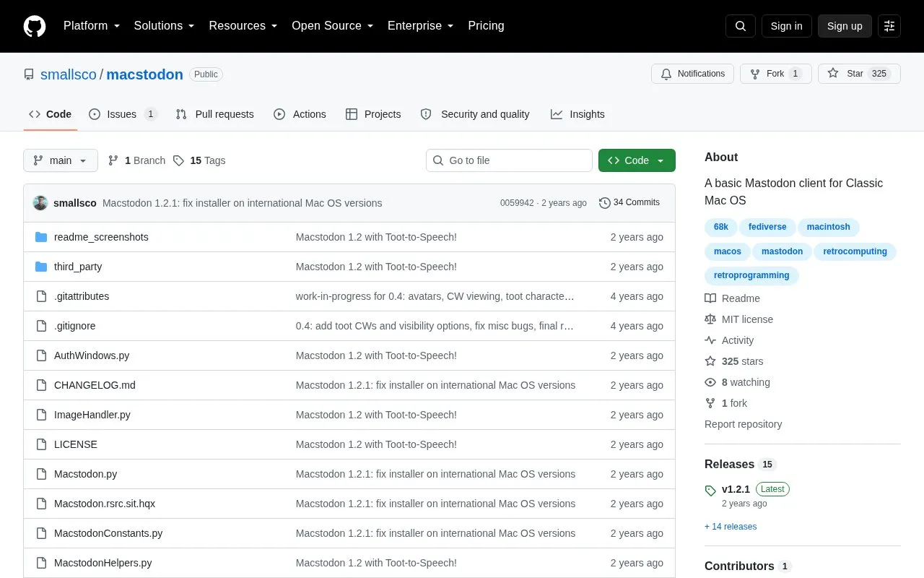The image size is (924, 578).
Task: Open + 14 releases link
Action: [731, 527]
